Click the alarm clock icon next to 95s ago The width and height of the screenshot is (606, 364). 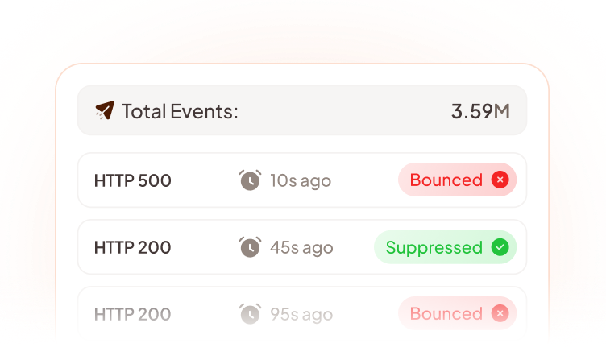(250, 314)
